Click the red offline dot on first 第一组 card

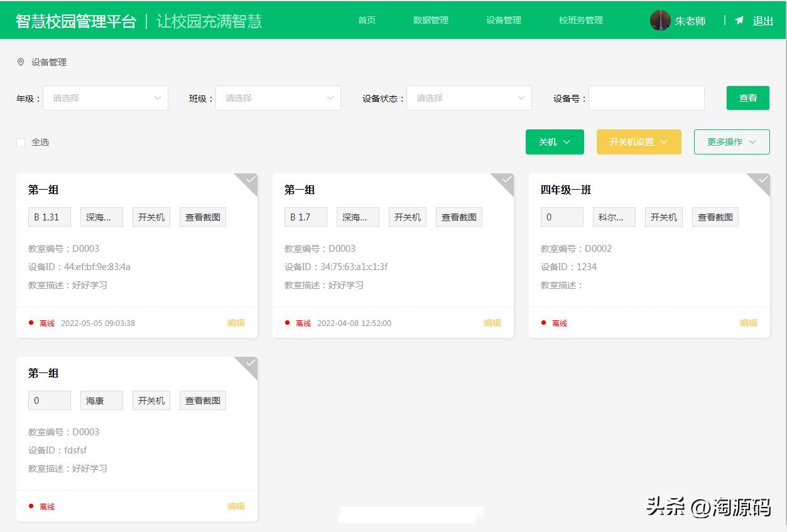coord(32,323)
